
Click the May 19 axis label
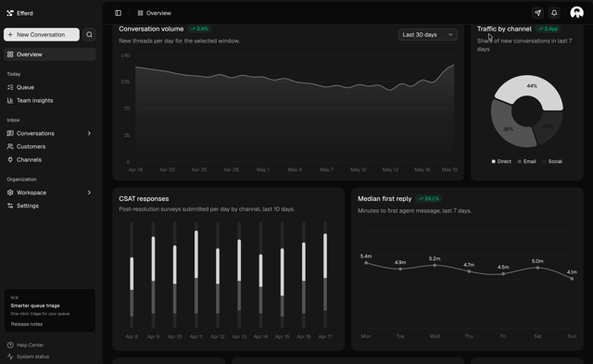449,169
